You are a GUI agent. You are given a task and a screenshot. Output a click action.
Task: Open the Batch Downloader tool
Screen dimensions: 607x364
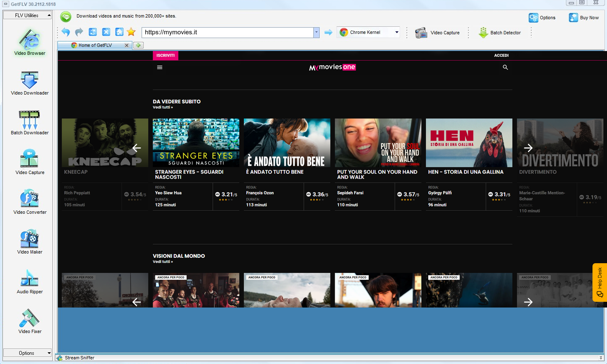pos(29,123)
